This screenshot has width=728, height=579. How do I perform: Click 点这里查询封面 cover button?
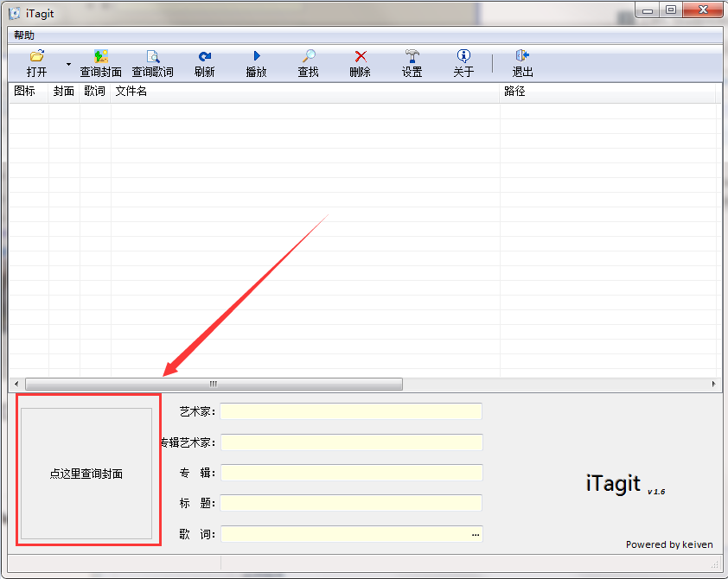tap(86, 474)
